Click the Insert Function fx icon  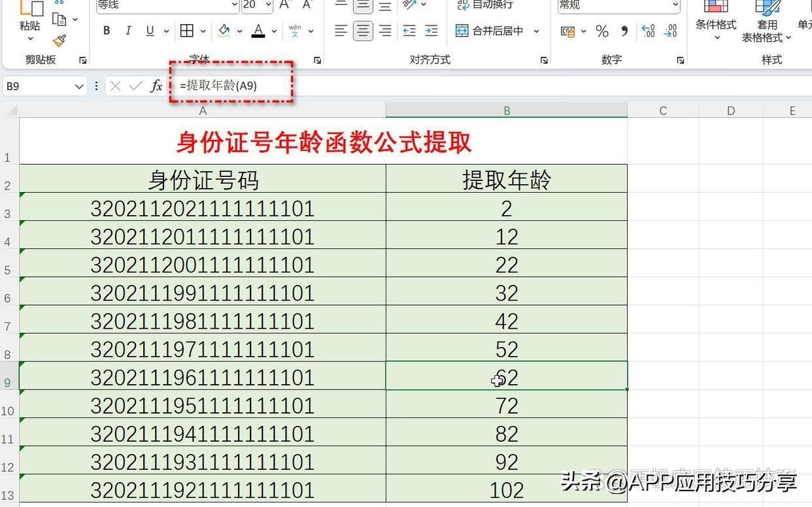[x=156, y=86]
